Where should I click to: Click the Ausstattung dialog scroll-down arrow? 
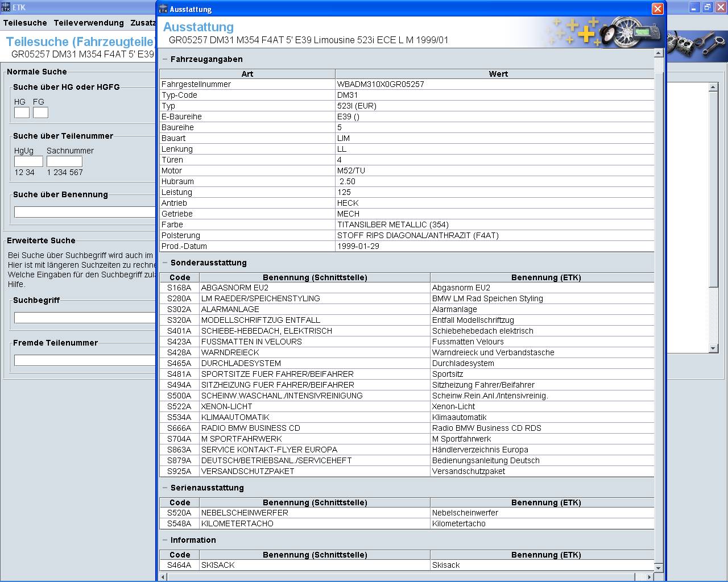pos(659,567)
